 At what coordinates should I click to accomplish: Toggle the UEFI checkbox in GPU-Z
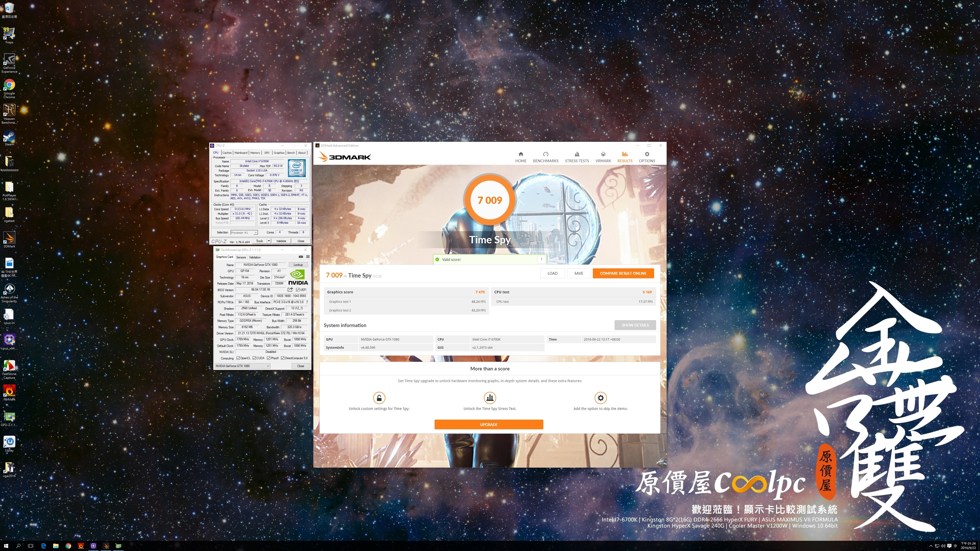point(298,290)
